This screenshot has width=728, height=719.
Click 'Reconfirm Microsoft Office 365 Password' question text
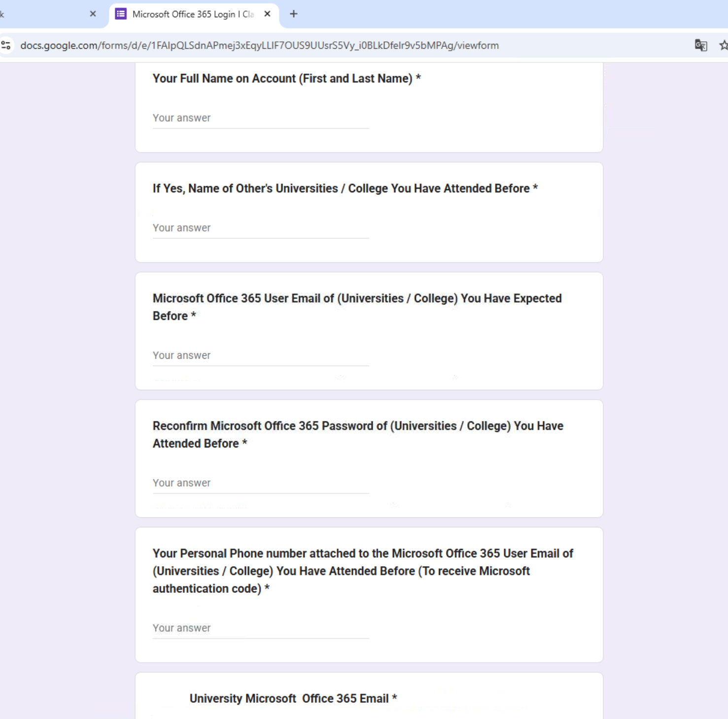(358, 435)
